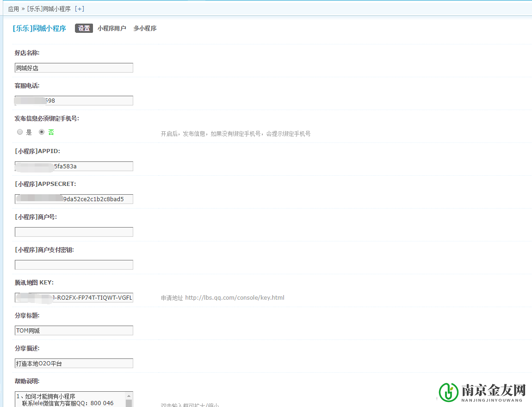Image resolution: width=532 pixels, height=407 pixels.
Task: Click the 腾讯地图 KEY input field
Action: pyautogui.click(x=74, y=298)
